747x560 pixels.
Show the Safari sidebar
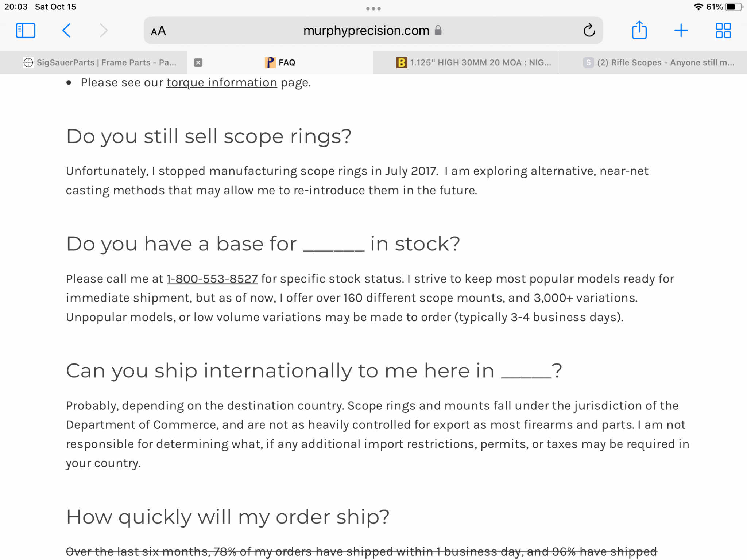pyautogui.click(x=26, y=31)
